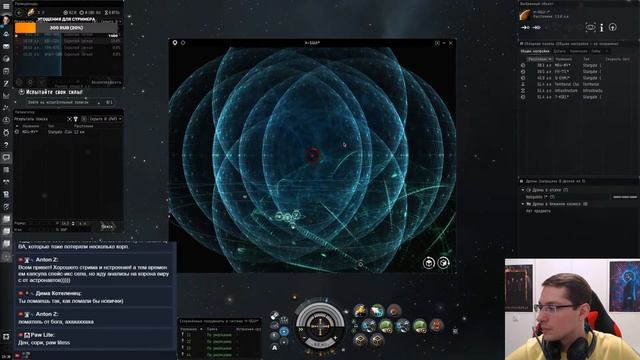Decrease ship speed with minus button
Viewport: 640px width, 360px height.
pyautogui.click(x=304, y=338)
